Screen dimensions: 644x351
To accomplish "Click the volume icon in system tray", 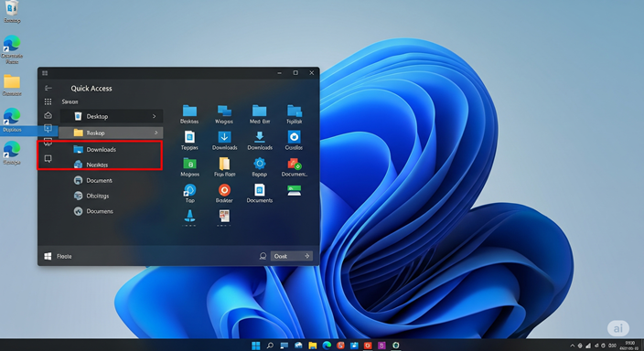I will (596, 346).
